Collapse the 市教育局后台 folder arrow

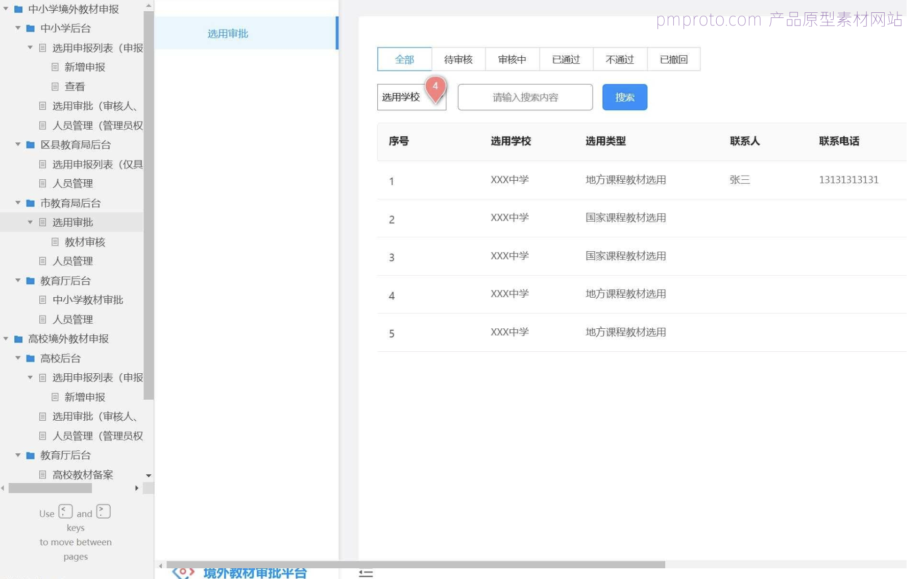tap(18, 203)
